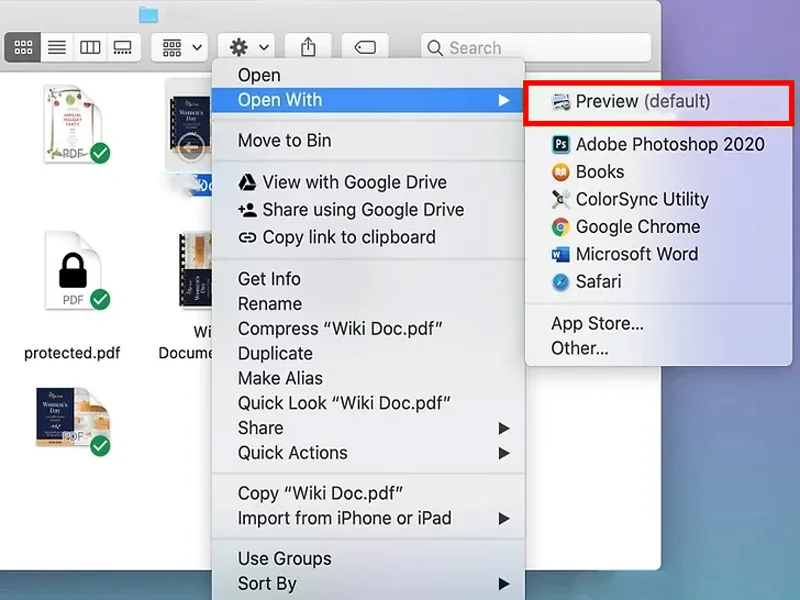
Task: Open the gear Action menu
Action: point(247,47)
